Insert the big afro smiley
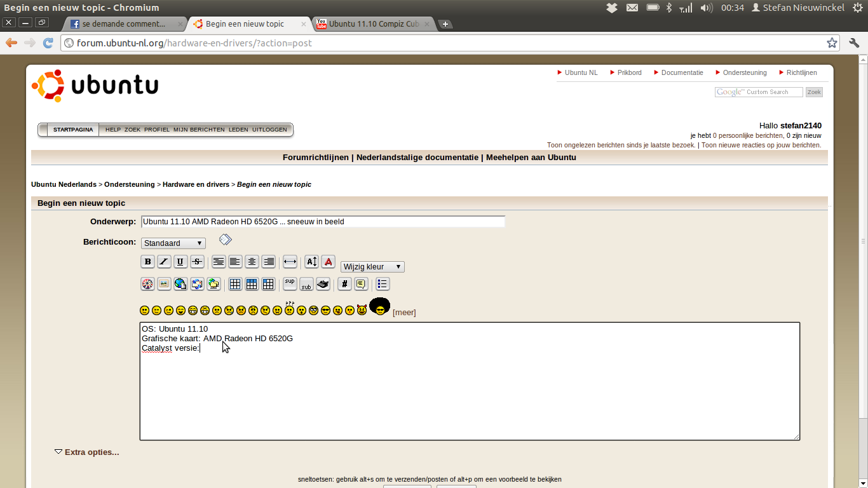The width and height of the screenshot is (868, 488). point(379,306)
